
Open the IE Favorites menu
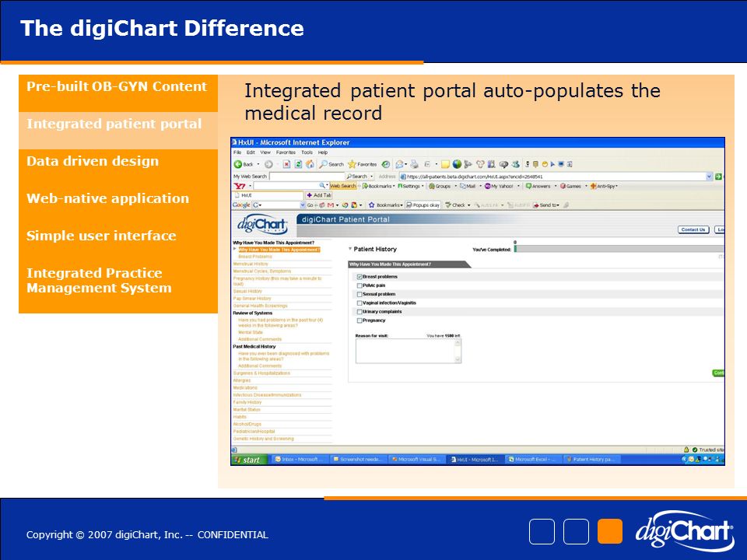coord(286,153)
